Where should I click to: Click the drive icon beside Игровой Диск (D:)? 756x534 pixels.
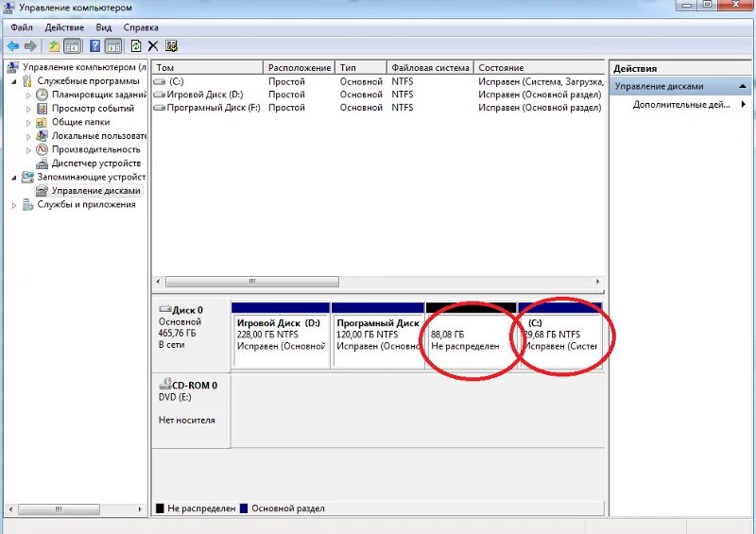(x=160, y=95)
